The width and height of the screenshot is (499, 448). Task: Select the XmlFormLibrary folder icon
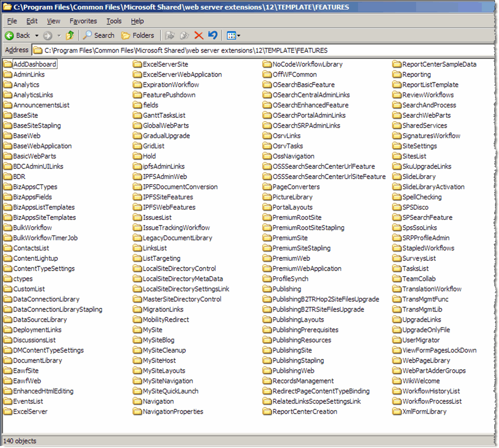click(x=397, y=412)
